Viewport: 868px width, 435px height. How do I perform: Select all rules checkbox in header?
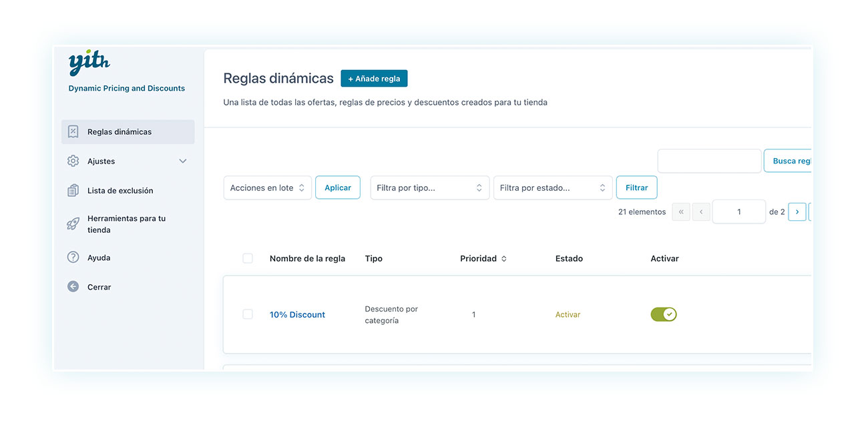click(248, 258)
